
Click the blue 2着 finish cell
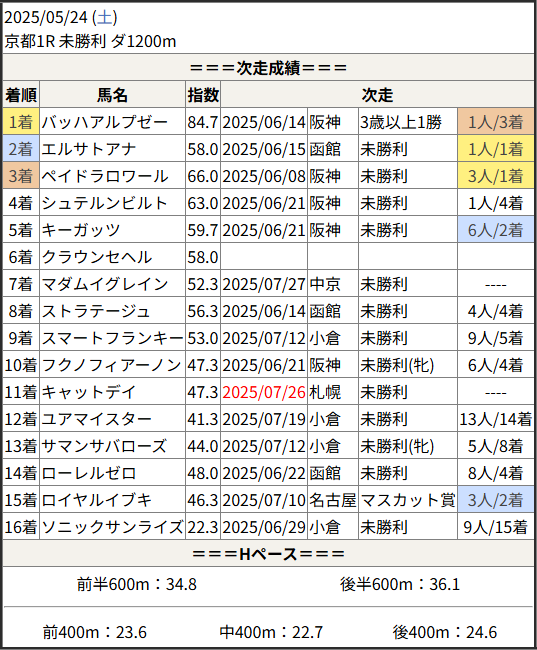pyautogui.click(x=21, y=148)
